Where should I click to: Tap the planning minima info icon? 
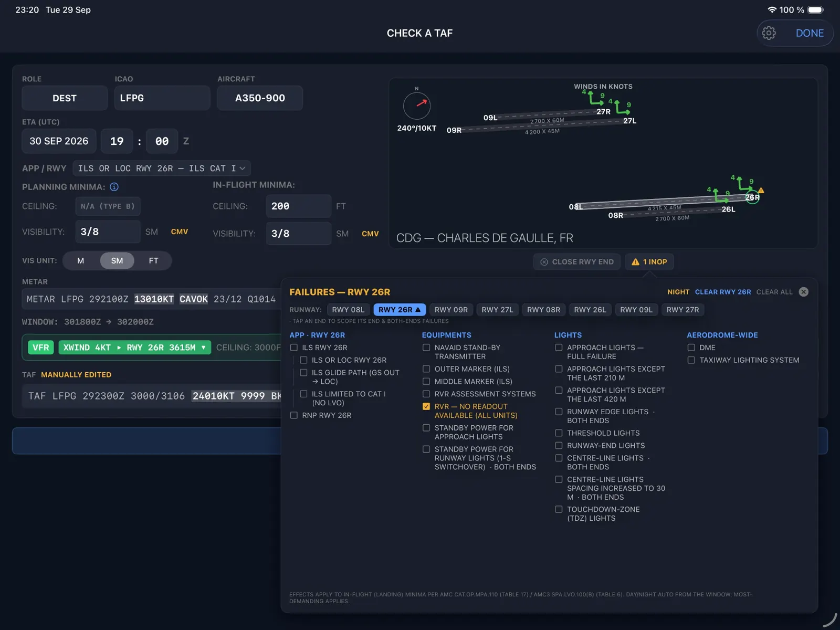click(x=114, y=187)
